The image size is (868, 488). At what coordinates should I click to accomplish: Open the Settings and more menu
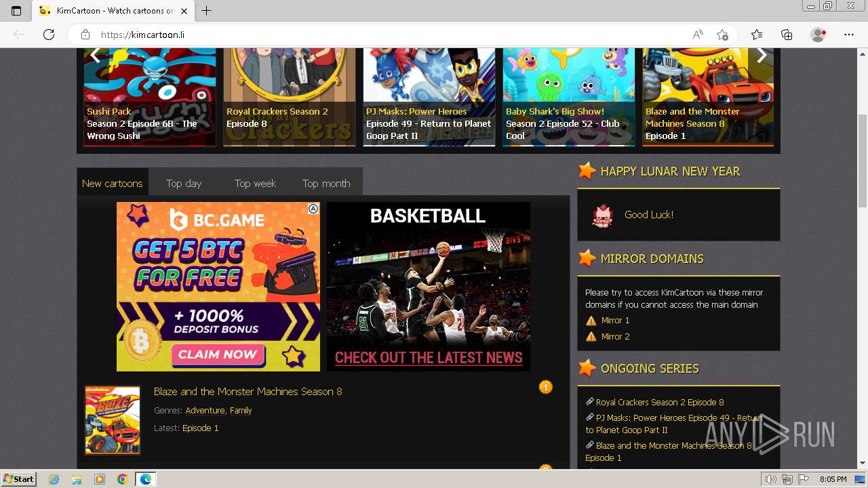coord(849,35)
